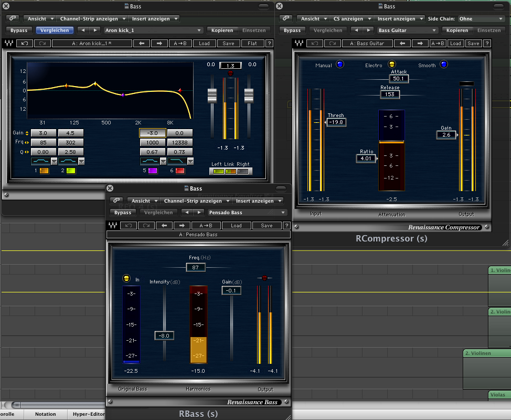Toggle Electro mode in RCompressor
This screenshot has width=511, height=420.
[x=392, y=64]
